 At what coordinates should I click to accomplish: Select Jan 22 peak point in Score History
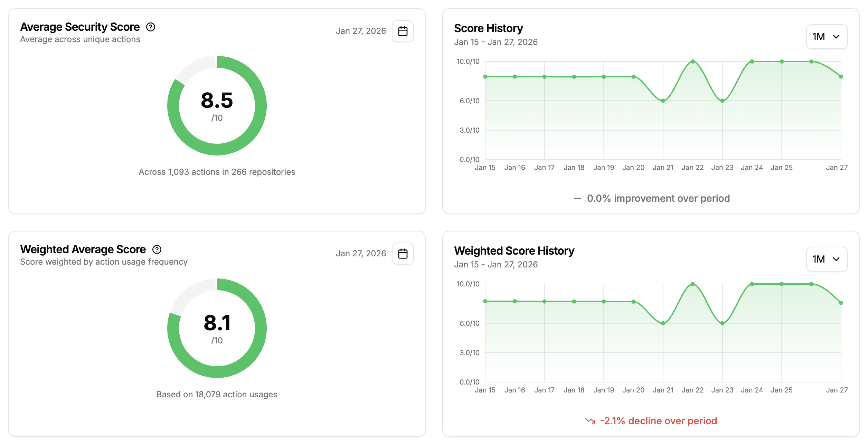692,61
